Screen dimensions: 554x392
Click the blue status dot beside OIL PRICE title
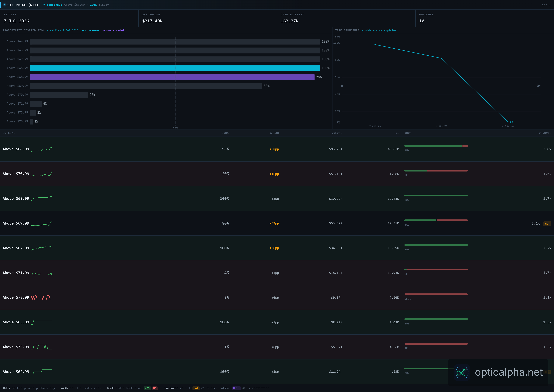coord(5,5)
